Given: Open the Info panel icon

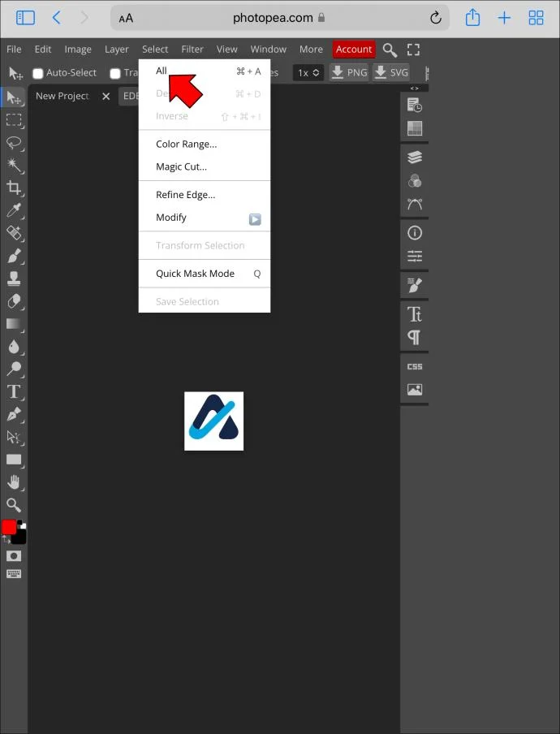Looking at the screenshot, I should [x=415, y=233].
